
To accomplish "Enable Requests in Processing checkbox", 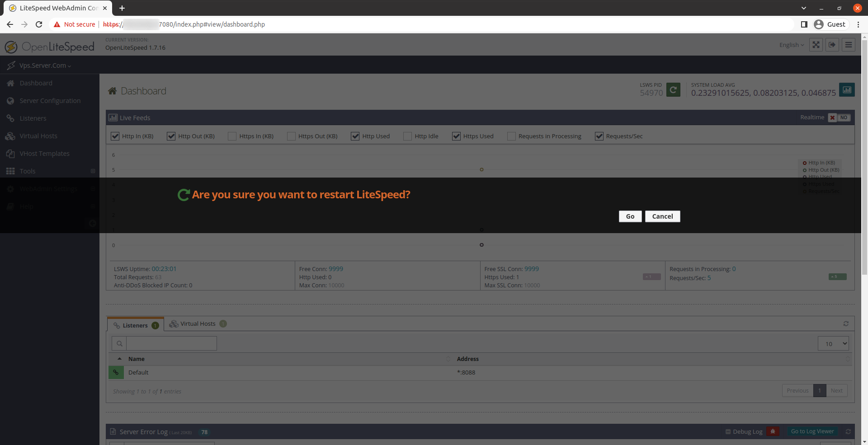I will click(511, 136).
